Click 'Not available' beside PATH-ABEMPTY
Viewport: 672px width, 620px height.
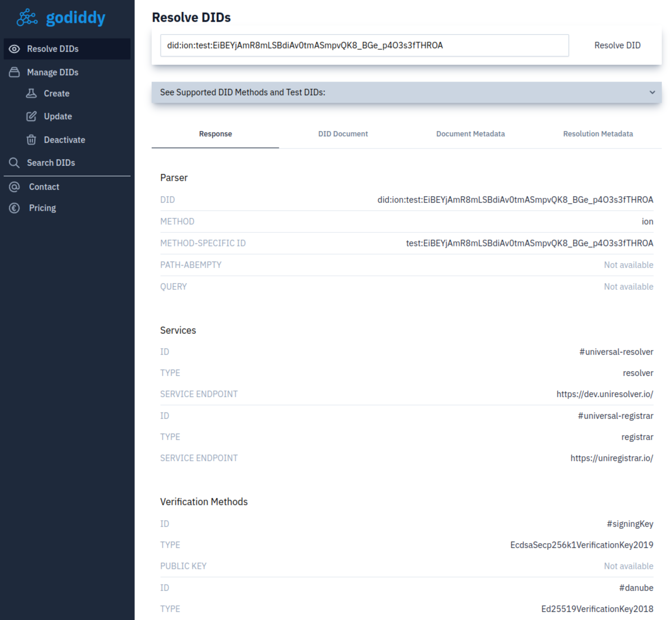click(629, 265)
